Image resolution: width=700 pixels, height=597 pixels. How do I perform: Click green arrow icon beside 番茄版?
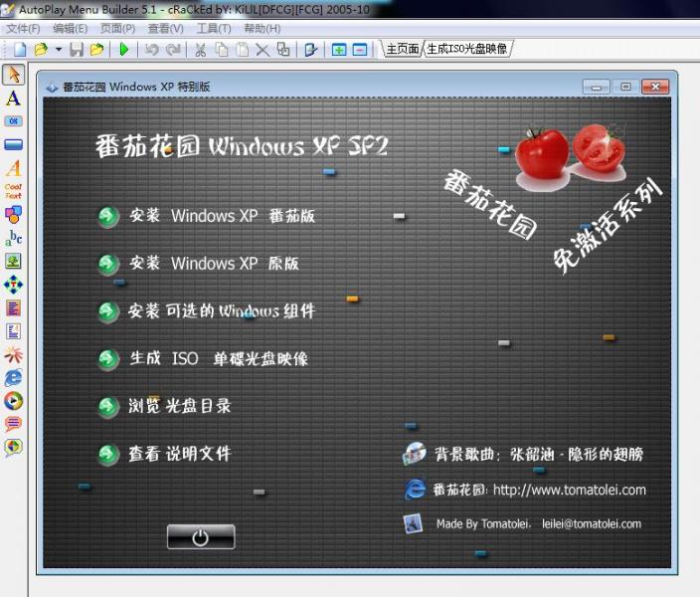coord(108,217)
